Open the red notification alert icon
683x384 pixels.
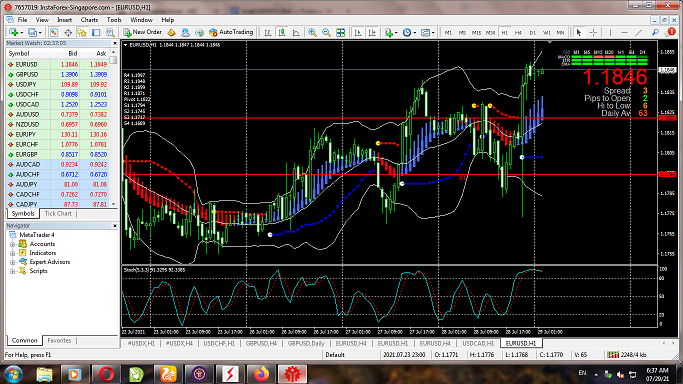[671, 32]
